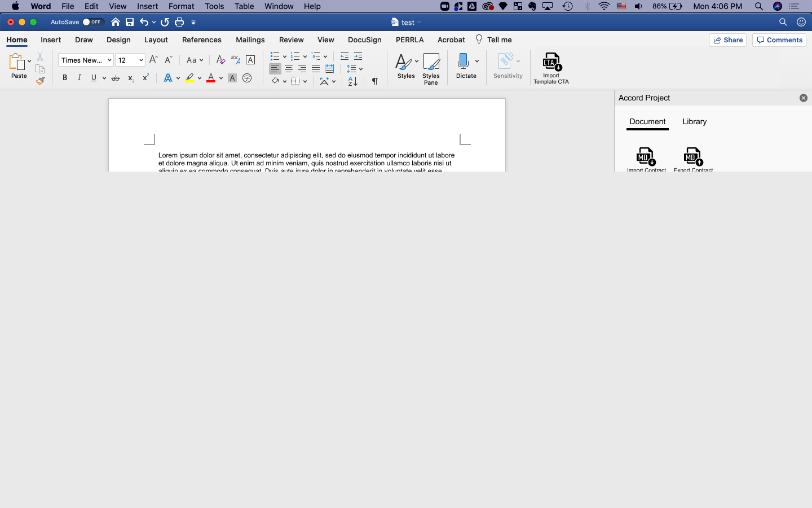The image size is (812, 508).
Task: Click the Export Contract icon in Accord Project panel
Action: [692, 156]
